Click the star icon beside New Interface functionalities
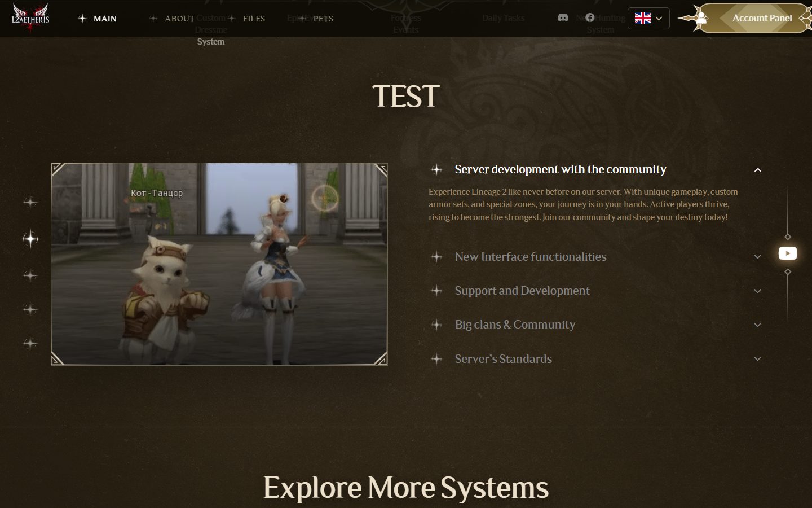The width and height of the screenshot is (812, 508). tap(436, 257)
